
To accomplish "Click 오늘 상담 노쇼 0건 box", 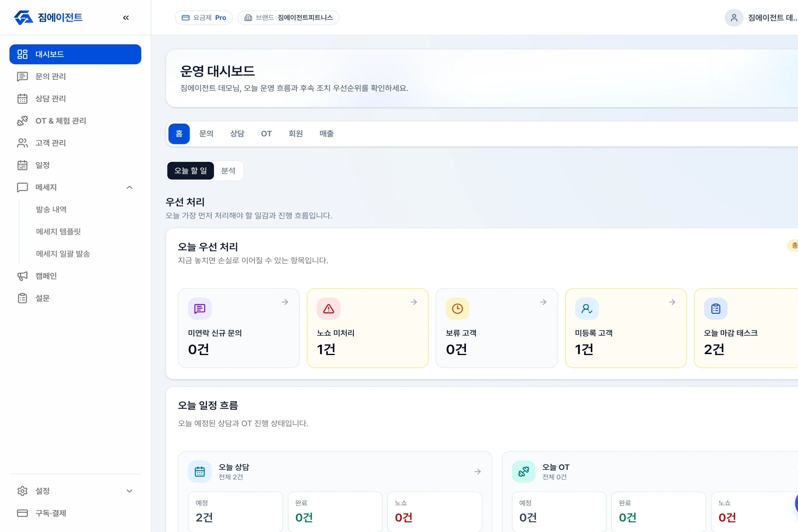I will tap(435, 512).
